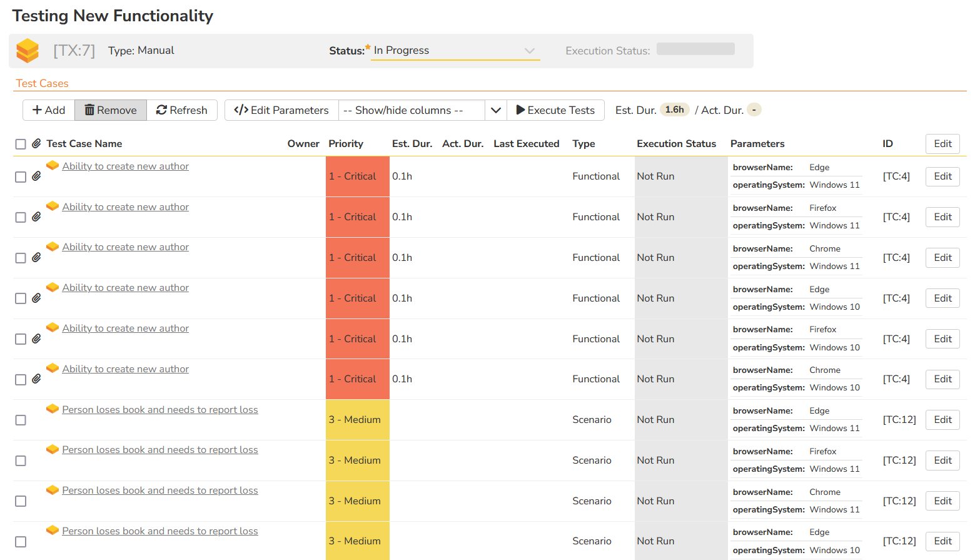Click the paperclip icon in the table header

click(37, 144)
